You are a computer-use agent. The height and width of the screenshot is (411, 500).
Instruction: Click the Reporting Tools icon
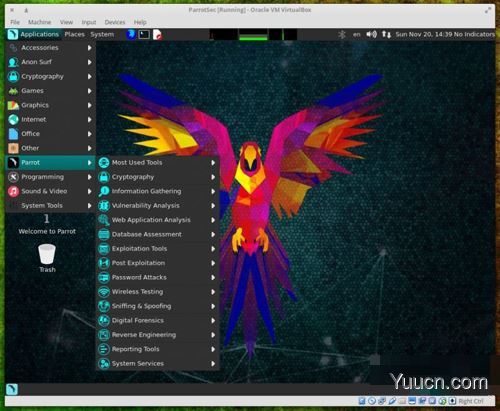click(x=104, y=349)
